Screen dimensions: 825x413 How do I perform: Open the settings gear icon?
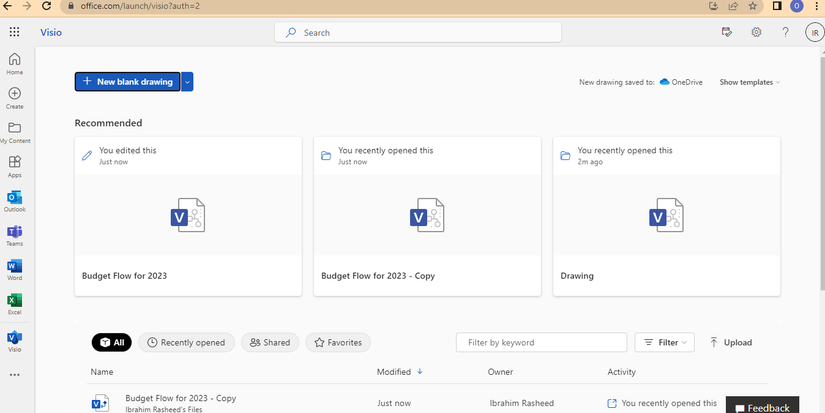(x=756, y=32)
